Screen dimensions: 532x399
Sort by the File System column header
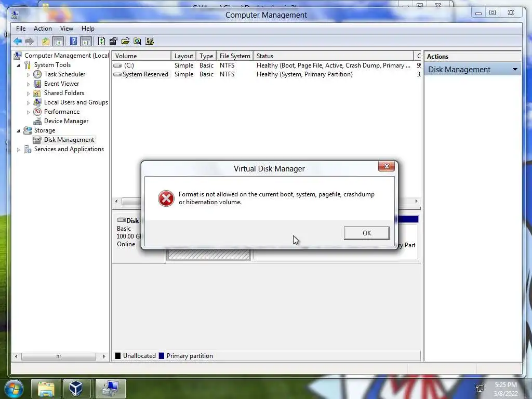[x=235, y=56]
